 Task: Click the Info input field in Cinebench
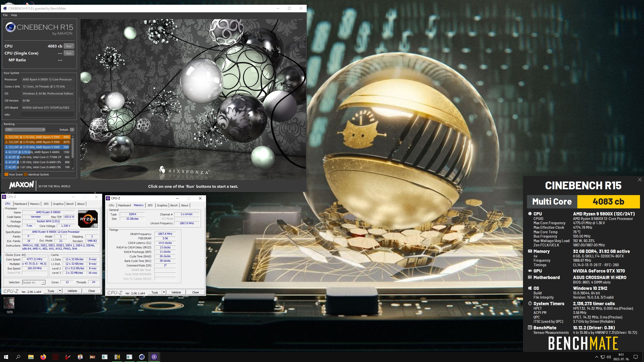48,115
